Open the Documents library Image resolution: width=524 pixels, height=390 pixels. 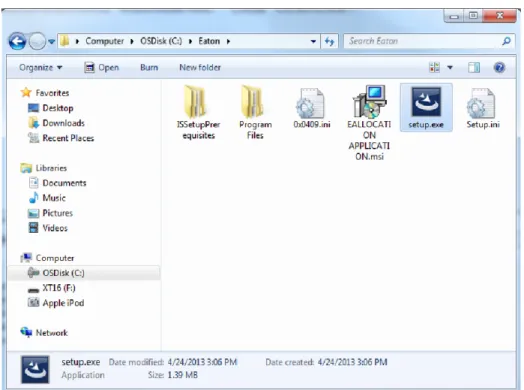pyautogui.click(x=64, y=183)
